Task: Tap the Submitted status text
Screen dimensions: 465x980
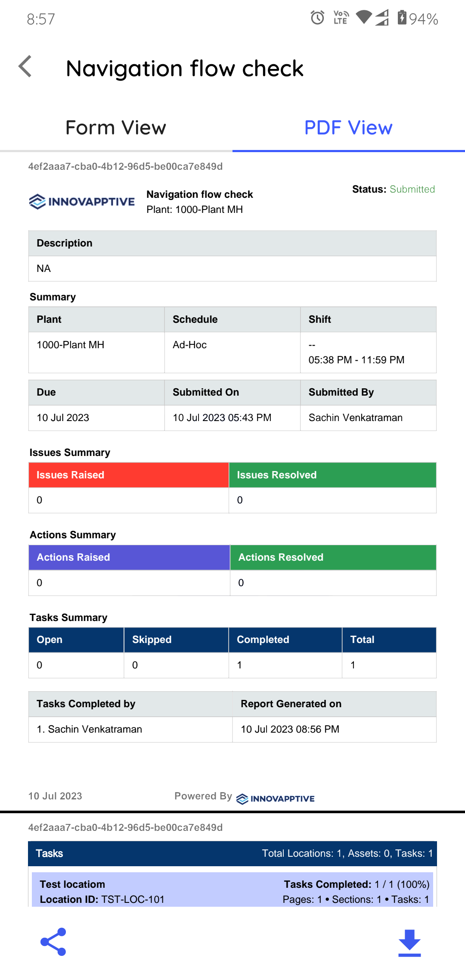Action: 412,189
